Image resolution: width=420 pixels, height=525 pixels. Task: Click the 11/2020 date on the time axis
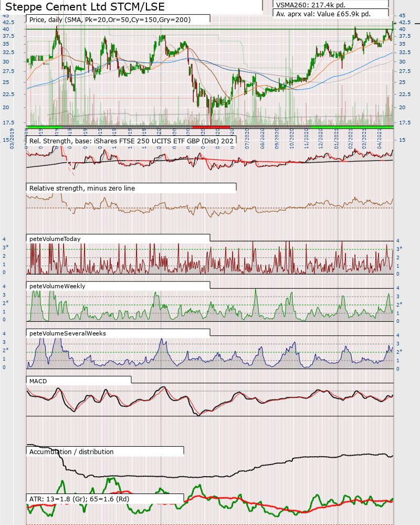pos(306,139)
